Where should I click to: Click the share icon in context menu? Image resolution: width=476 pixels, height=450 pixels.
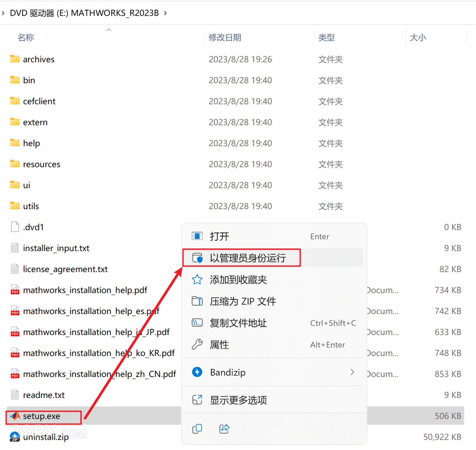224,428
